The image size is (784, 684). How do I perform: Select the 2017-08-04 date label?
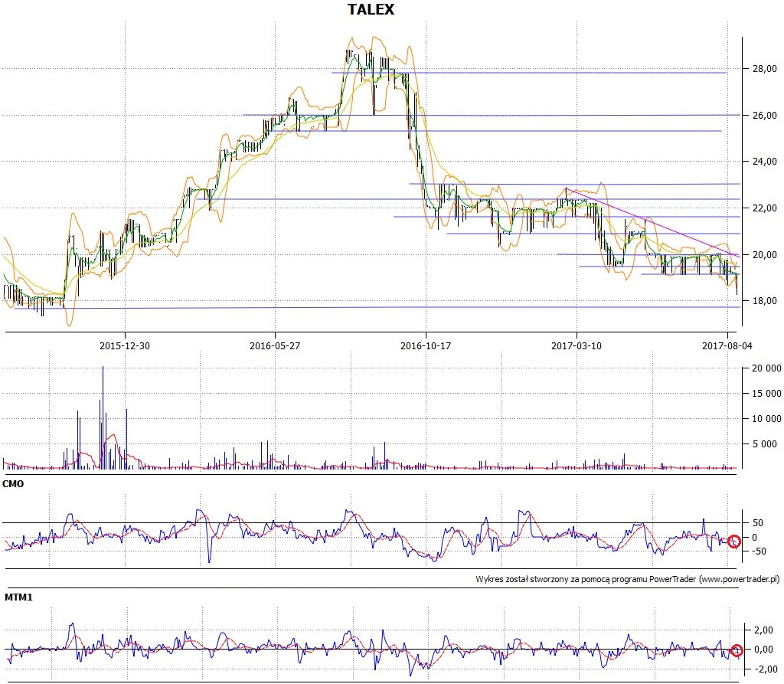click(x=727, y=345)
